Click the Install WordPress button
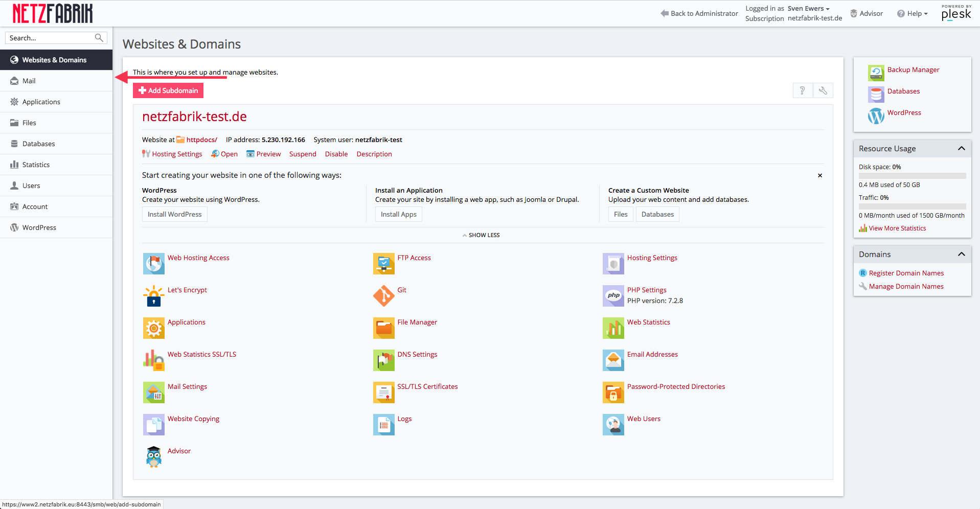 (x=175, y=214)
